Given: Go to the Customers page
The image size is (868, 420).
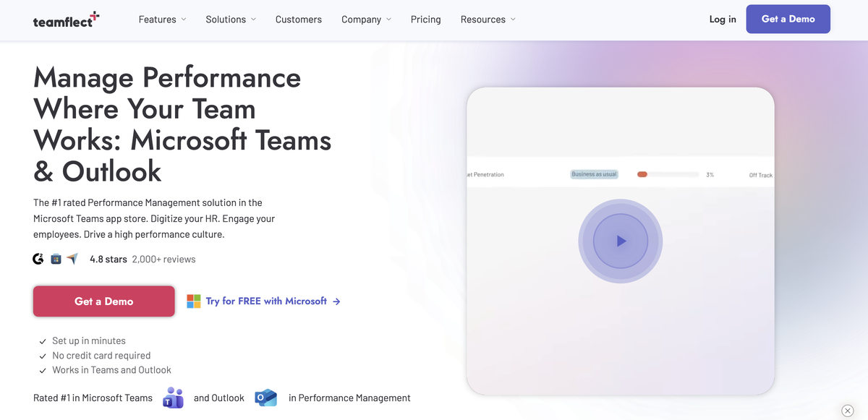Looking at the screenshot, I should 299,20.
